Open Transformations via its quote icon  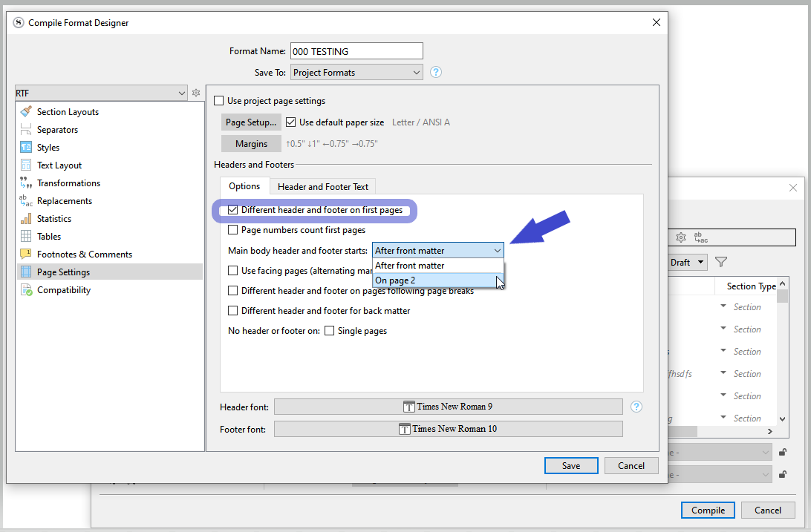[x=26, y=183]
